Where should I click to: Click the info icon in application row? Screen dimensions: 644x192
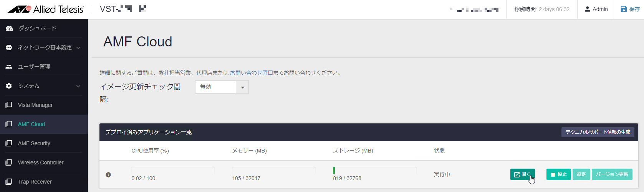pyautogui.click(x=108, y=175)
